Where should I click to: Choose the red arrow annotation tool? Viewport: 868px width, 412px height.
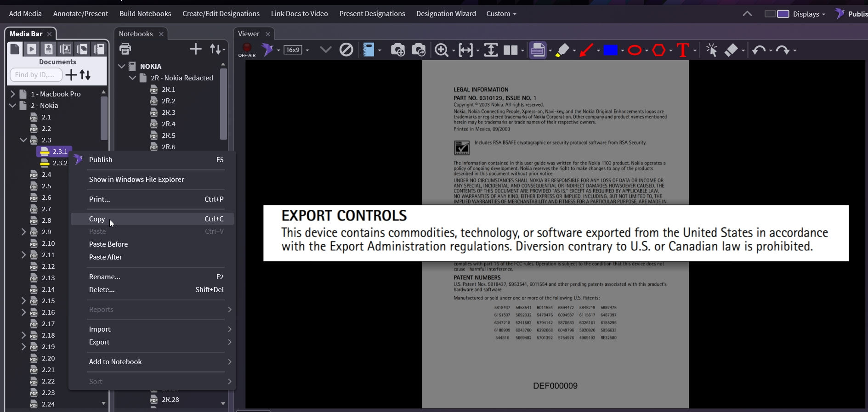(x=586, y=50)
